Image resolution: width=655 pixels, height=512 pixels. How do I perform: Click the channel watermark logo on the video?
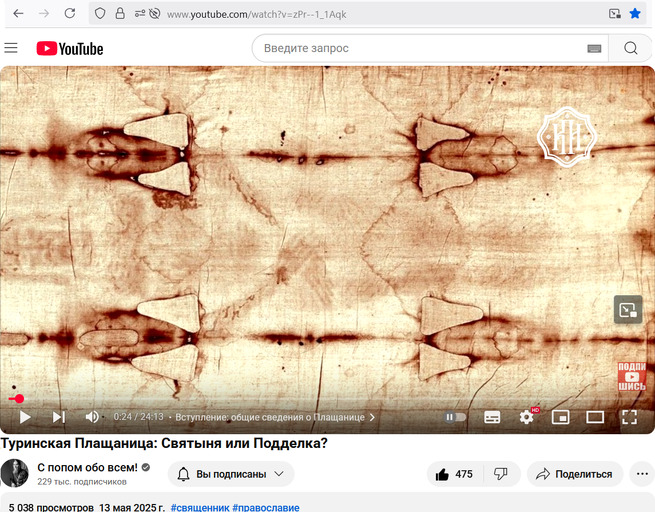click(x=567, y=137)
